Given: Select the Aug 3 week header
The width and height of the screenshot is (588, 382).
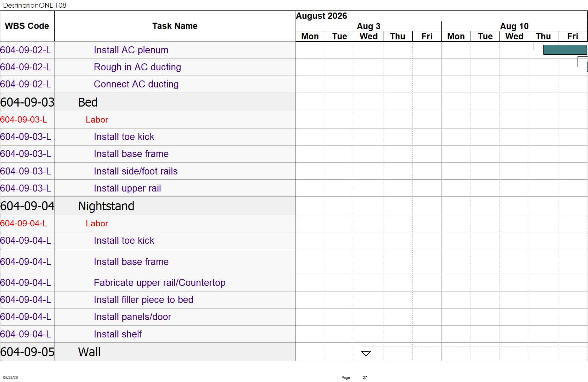Looking at the screenshot, I should (368, 26).
